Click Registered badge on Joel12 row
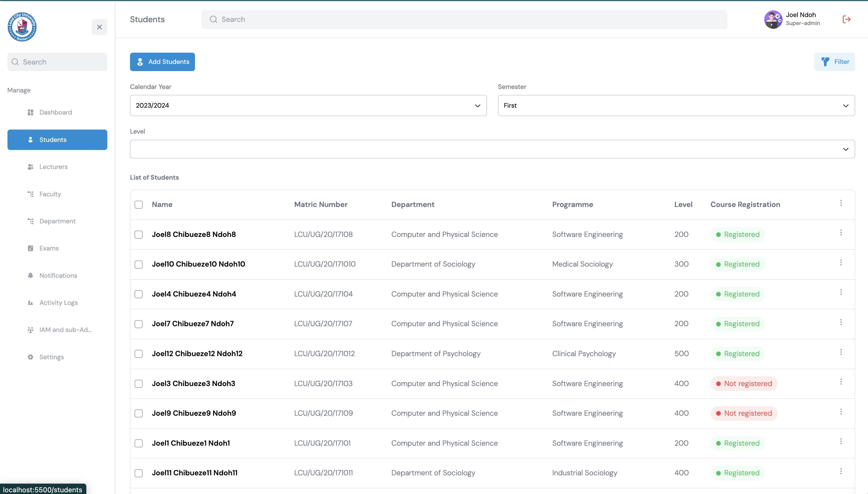Image resolution: width=868 pixels, height=494 pixels. click(x=738, y=354)
